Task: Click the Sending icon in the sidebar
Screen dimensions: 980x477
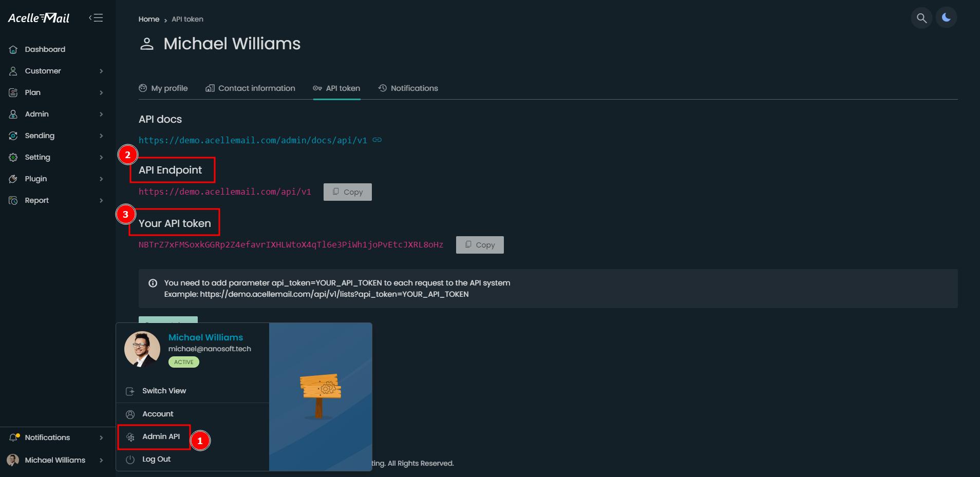Action: (x=13, y=136)
